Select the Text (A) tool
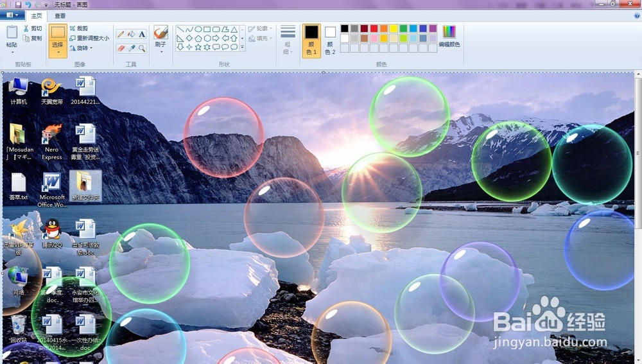The image size is (642, 364). point(142,34)
